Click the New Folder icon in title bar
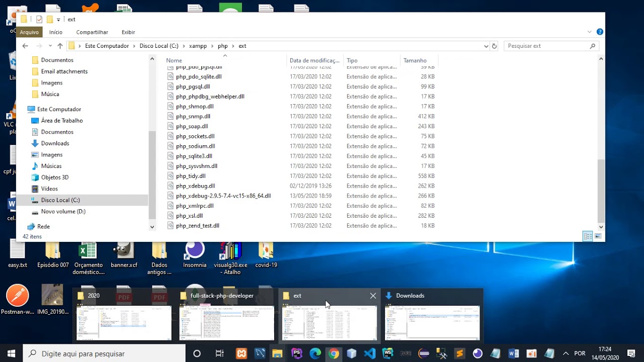This screenshot has width=644, height=362. [49, 20]
